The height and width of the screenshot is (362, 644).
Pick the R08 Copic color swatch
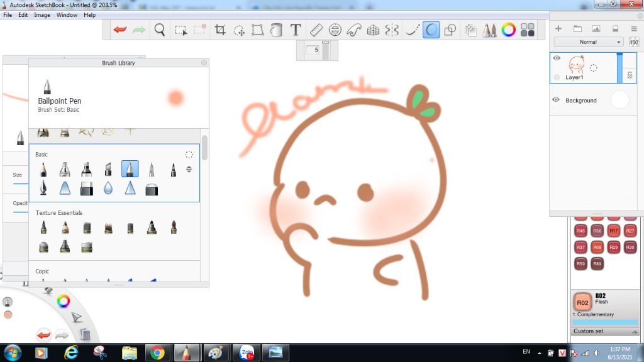click(x=597, y=247)
